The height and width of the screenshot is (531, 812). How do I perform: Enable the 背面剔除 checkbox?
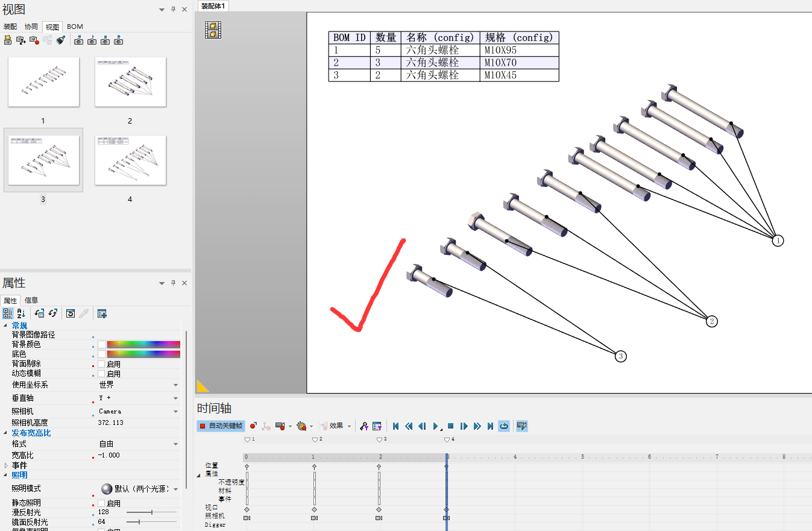[101, 364]
